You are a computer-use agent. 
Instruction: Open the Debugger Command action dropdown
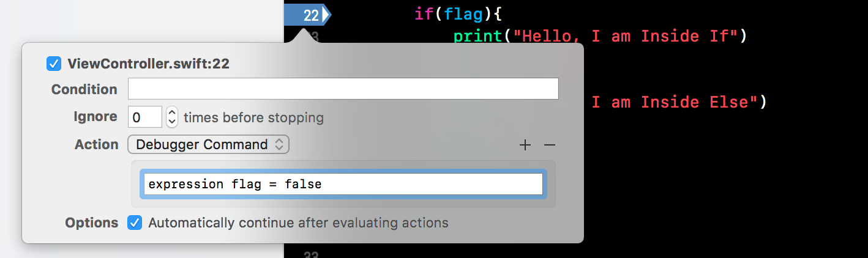(x=208, y=145)
